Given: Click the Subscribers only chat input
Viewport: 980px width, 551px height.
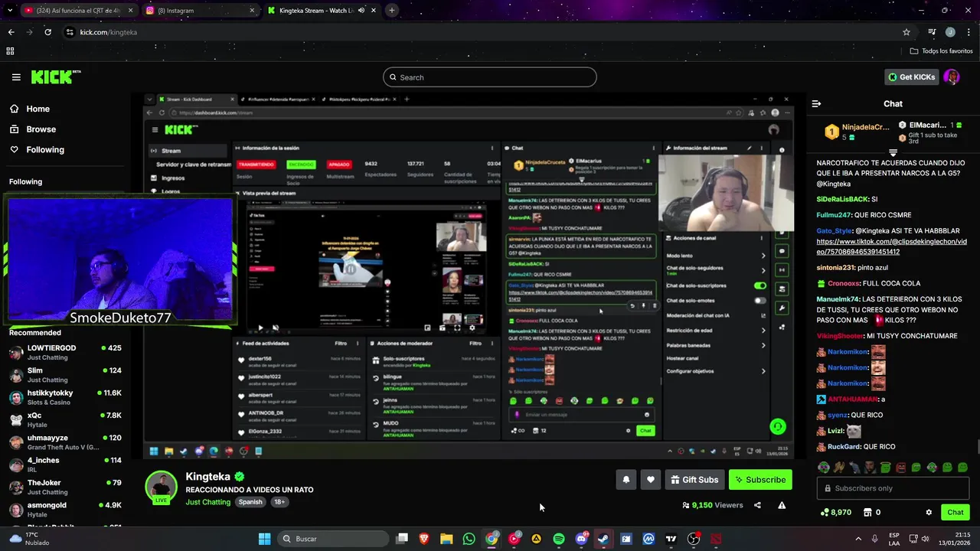Looking at the screenshot, I should (893, 488).
